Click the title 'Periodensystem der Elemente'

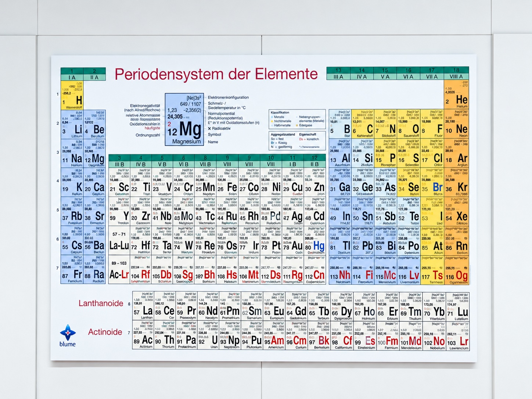click(216, 74)
